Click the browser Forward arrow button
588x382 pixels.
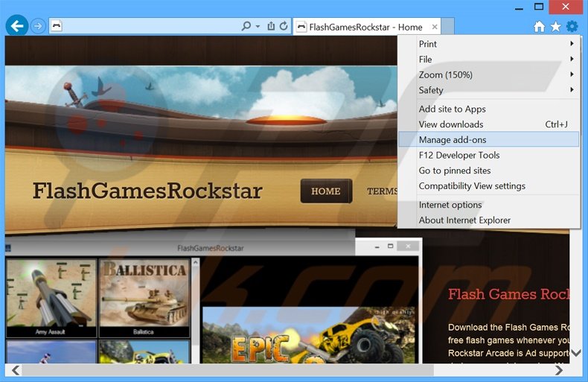point(38,26)
